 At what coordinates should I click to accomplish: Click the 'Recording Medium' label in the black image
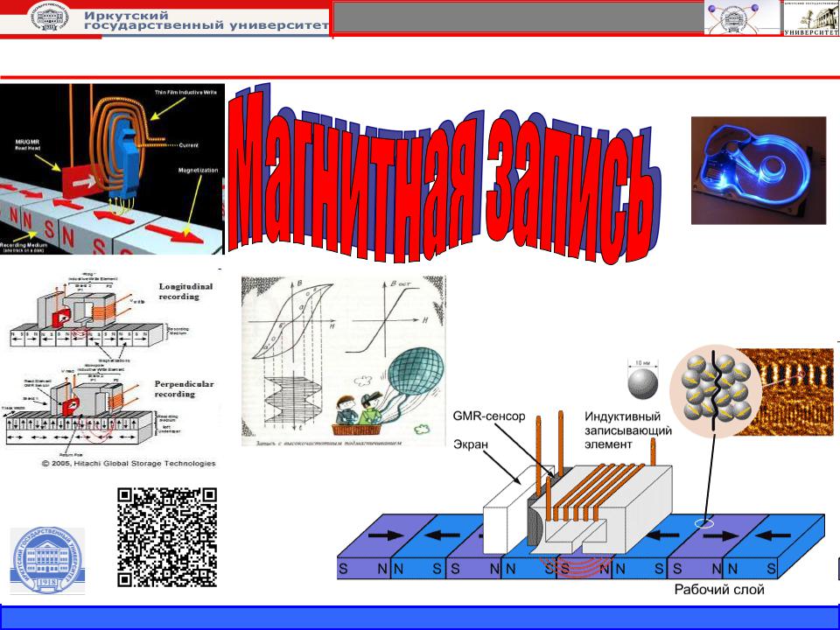pyautogui.click(x=24, y=247)
